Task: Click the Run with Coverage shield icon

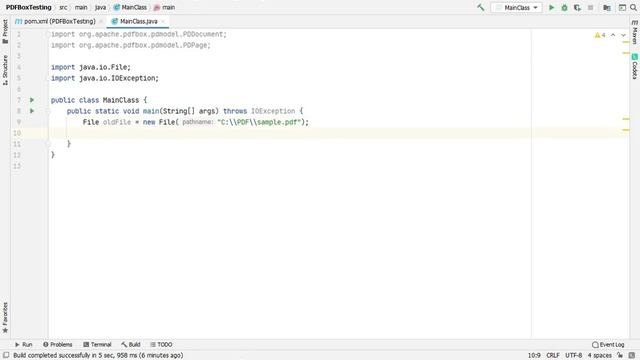Action: pos(577,7)
